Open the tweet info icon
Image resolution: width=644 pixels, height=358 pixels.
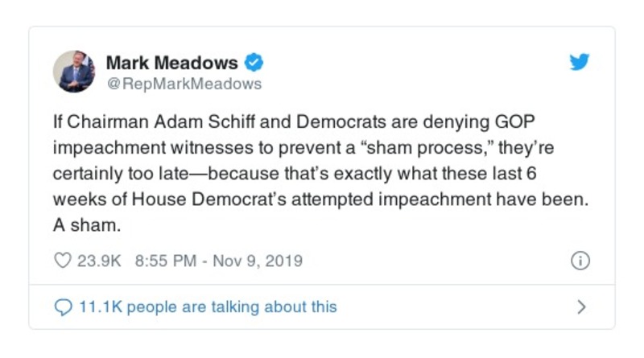pyautogui.click(x=580, y=261)
